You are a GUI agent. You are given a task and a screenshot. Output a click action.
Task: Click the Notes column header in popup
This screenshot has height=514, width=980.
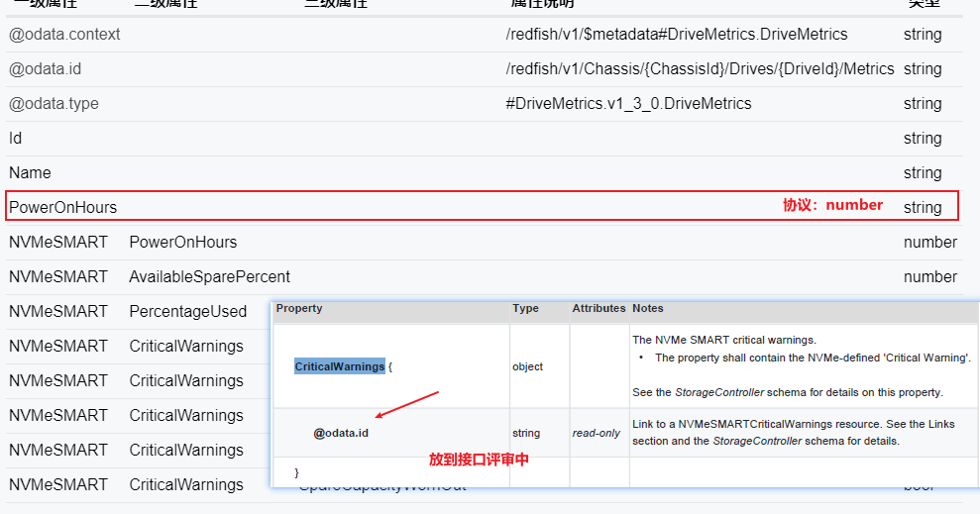(x=647, y=309)
